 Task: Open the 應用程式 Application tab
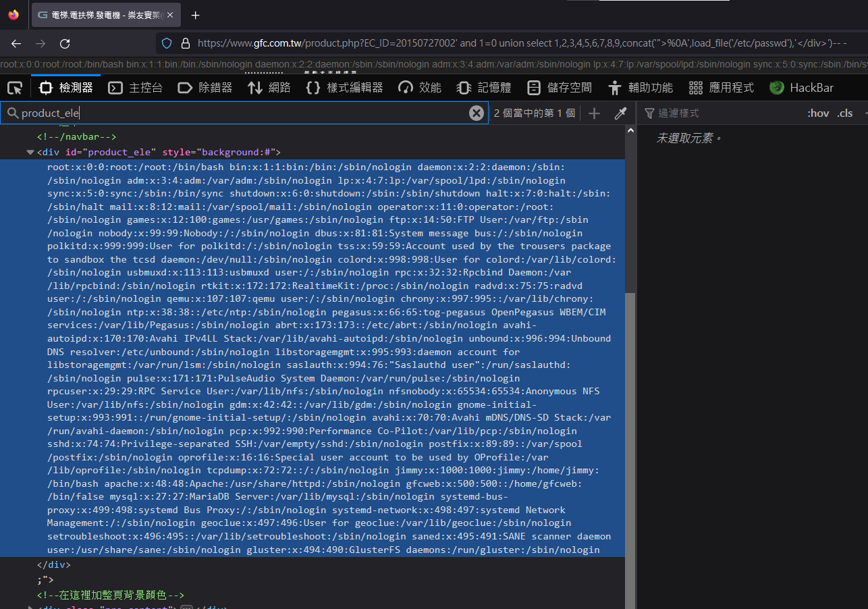pyautogui.click(x=722, y=88)
